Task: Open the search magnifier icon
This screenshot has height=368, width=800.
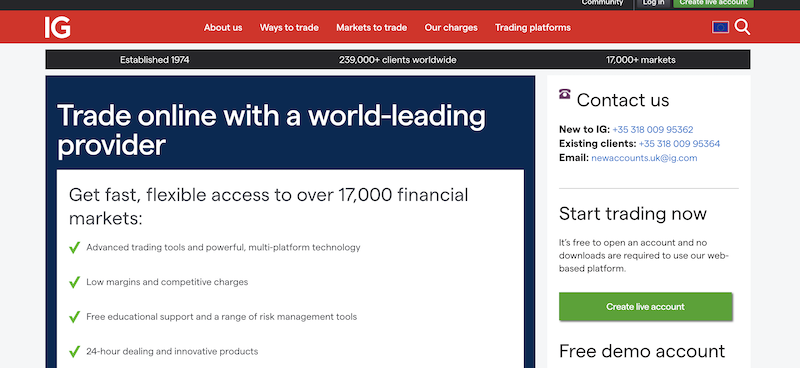Action: pos(742,27)
